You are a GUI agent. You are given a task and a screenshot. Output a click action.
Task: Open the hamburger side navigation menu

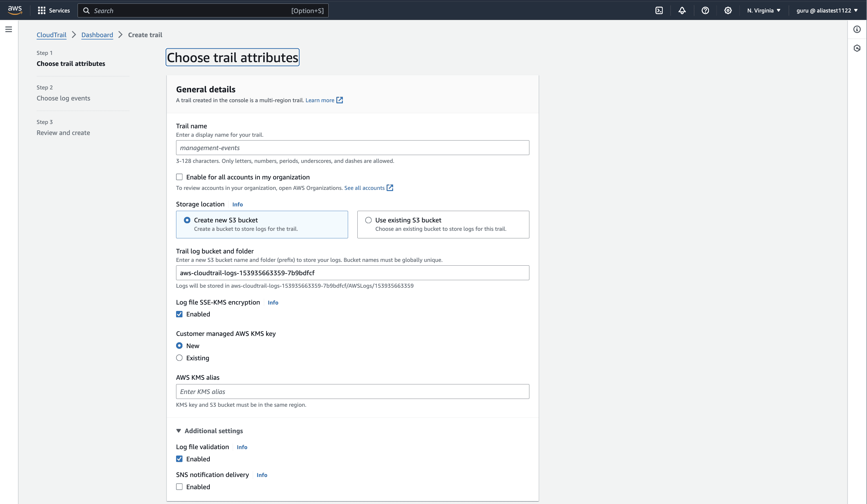(x=9, y=30)
